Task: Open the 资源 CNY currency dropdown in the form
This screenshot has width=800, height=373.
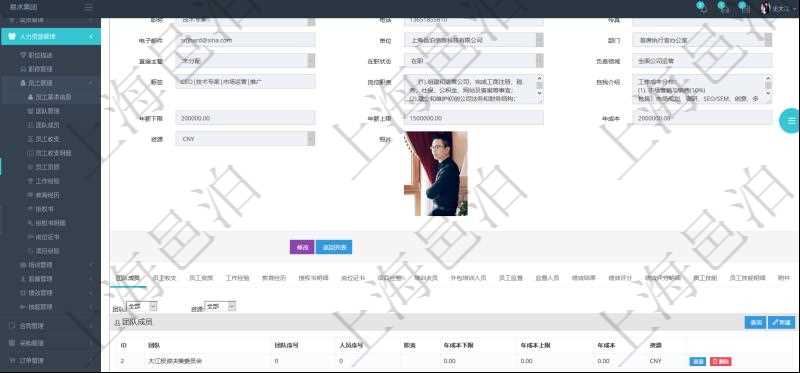Action: [245, 139]
